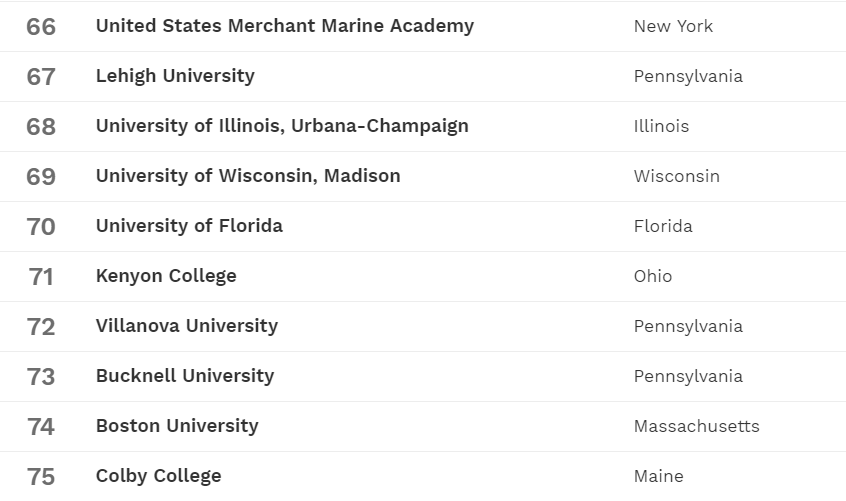Click the Colby College name
The width and height of the screenshot is (846, 501).
[x=158, y=476]
